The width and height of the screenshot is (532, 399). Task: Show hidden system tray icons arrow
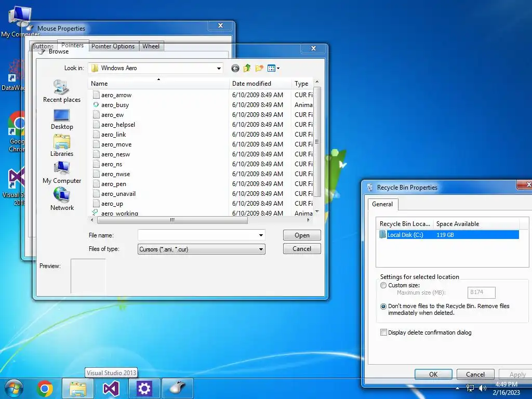pos(458,388)
